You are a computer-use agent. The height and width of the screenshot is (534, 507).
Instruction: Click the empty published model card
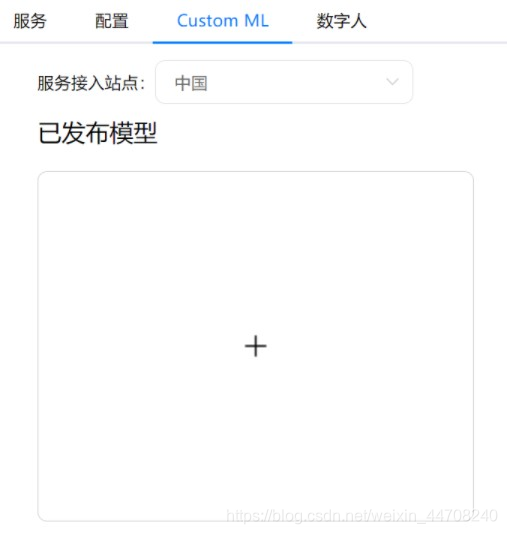pos(255,346)
